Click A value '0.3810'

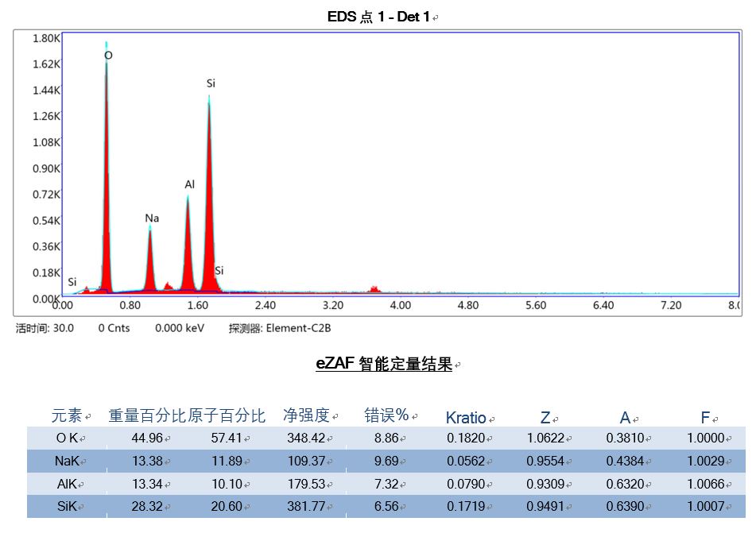point(625,438)
